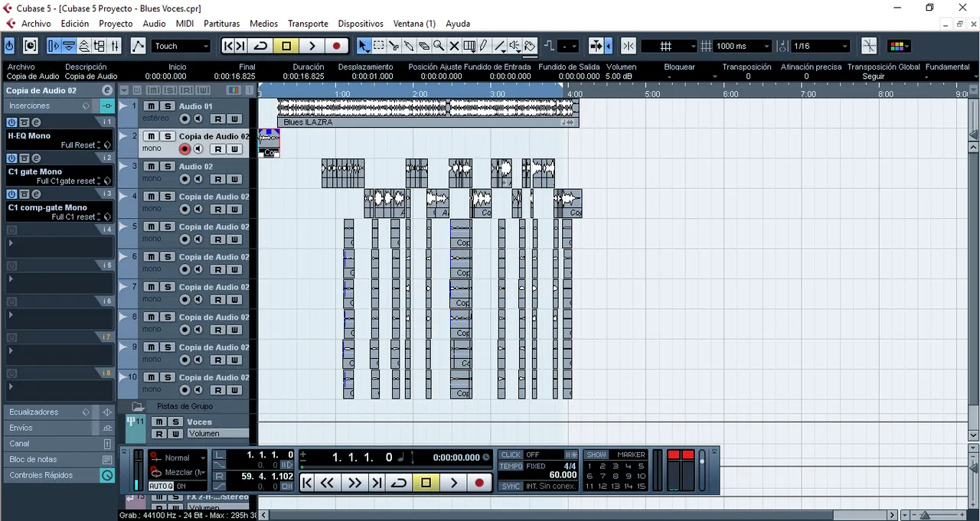Toggle the metronome CLICK button
The image size is (980, 521).
[x=511, y=454]
